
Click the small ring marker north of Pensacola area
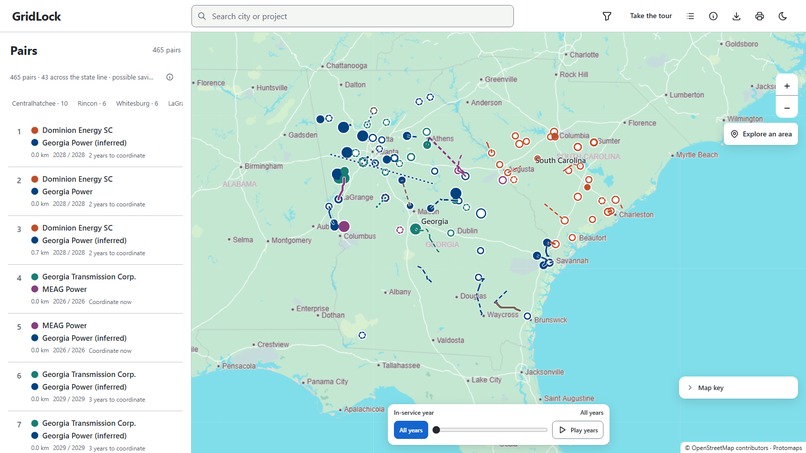click(x=362, y=335)
